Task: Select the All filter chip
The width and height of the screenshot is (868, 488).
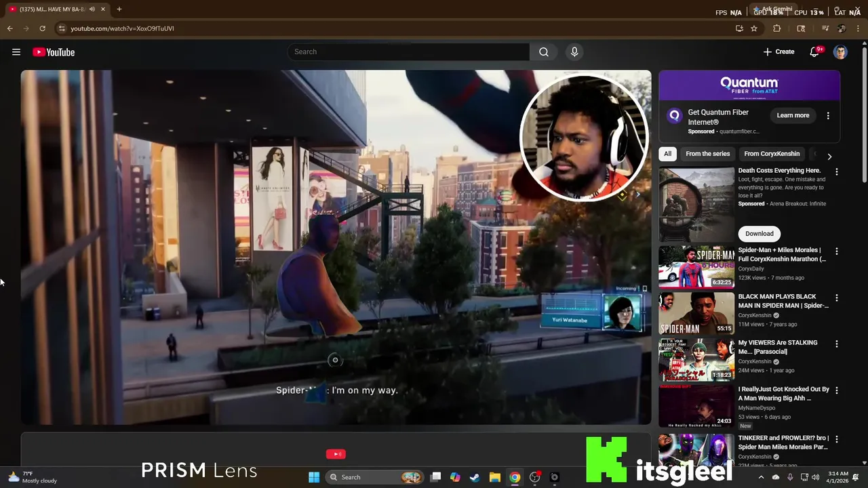Action: [x=667, y=154]
